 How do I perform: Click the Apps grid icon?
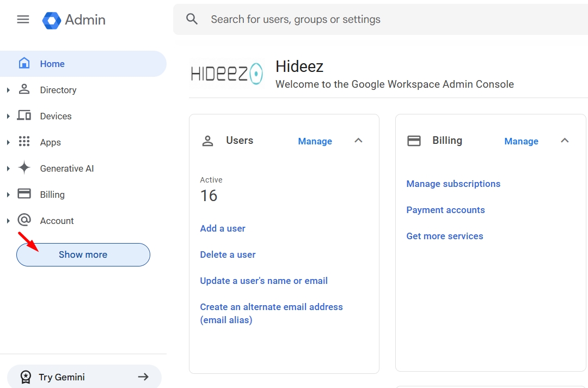(x=24, y=142)
